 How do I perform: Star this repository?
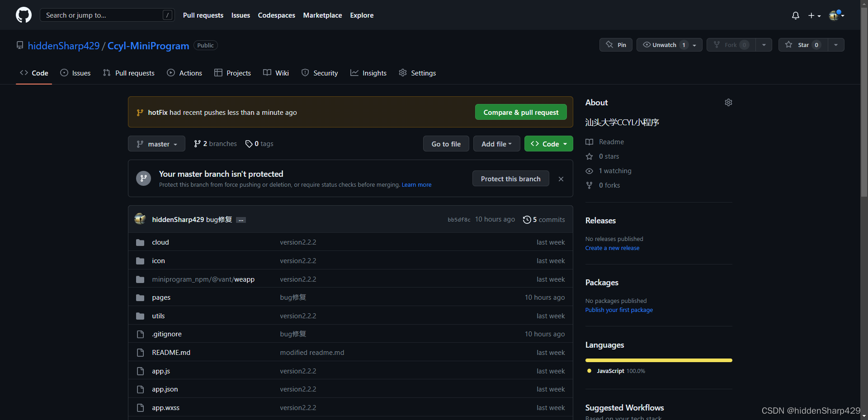coord(803,45)
